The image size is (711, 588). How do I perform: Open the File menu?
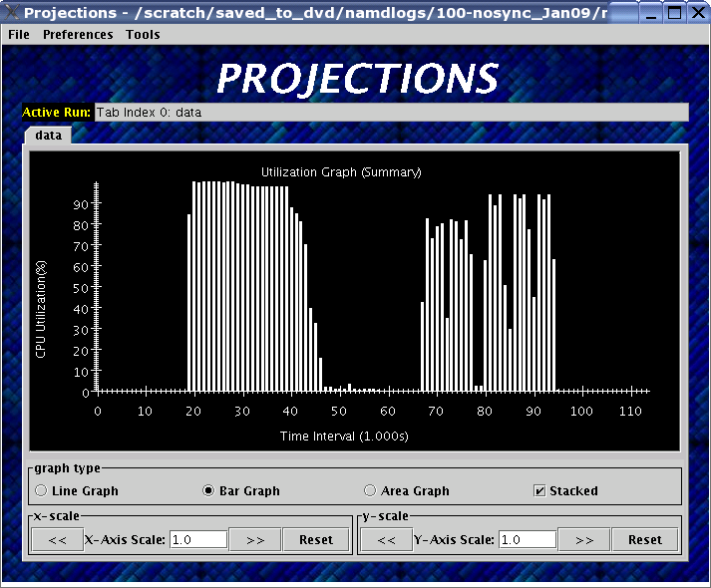click(19, 34)
